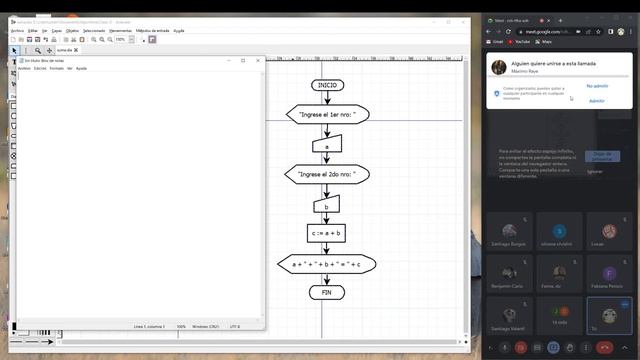This screenshot has height=360, width=640.
Task: Select the "c := a + b" process box
Action: pos(326,233)
